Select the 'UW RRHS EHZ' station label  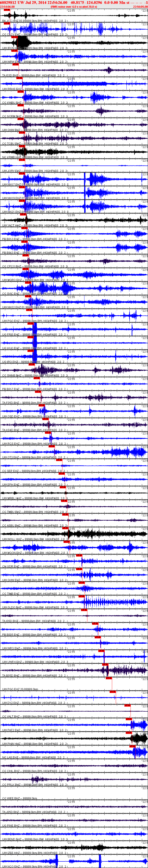[x=12, y=89]
